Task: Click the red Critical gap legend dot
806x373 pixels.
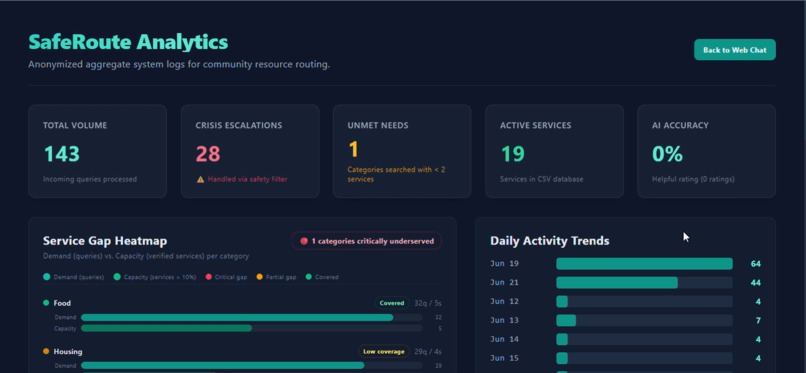Action: [208, 277]
